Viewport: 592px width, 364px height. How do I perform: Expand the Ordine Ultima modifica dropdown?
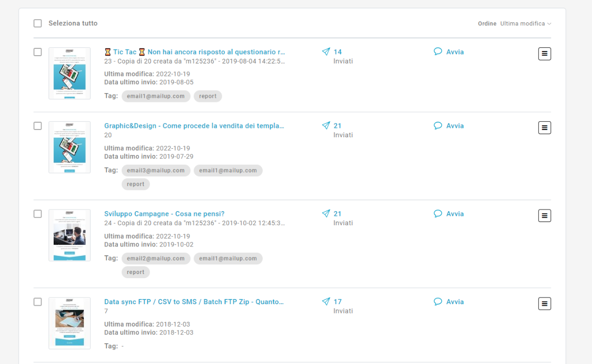pyautogui.click(x=525, y=23)
